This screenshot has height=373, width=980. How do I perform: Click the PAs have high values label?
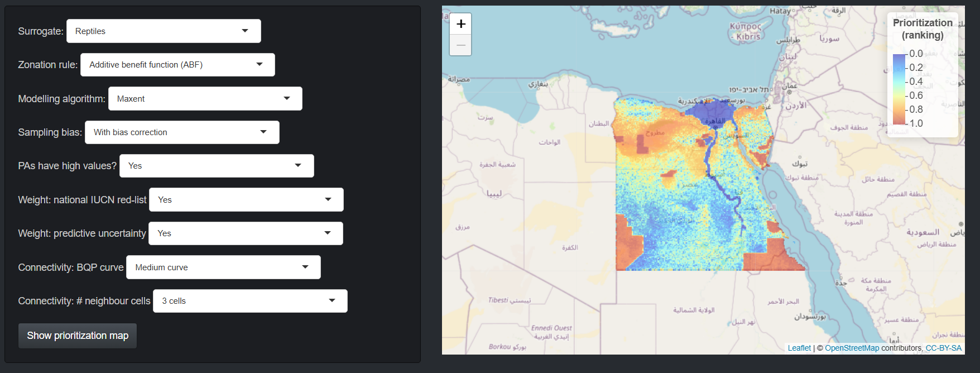click(x=67, y=166)
